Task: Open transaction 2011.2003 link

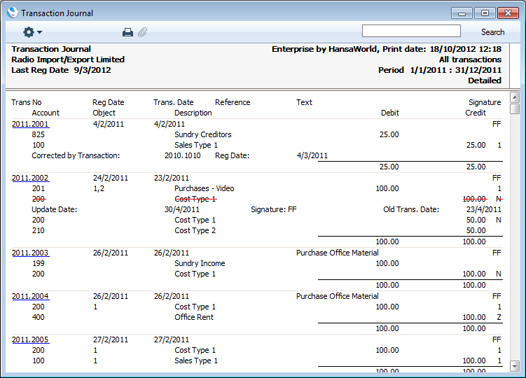Action: click(x=30, y=253)
